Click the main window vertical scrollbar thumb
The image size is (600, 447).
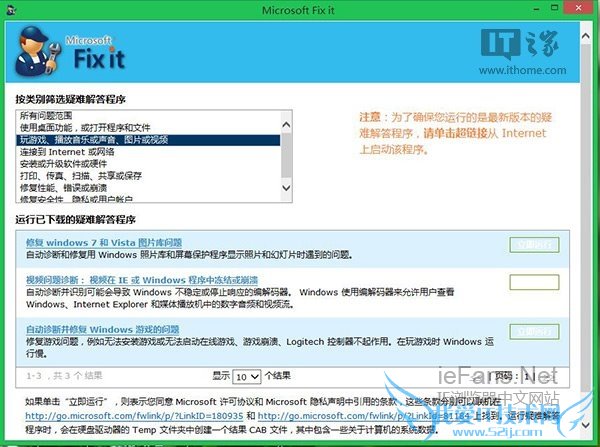585,218
